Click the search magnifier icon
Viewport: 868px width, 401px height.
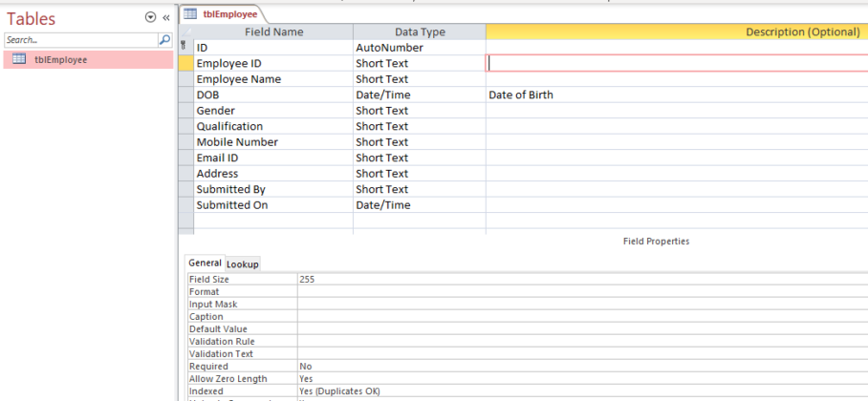click(x=165, y=40)
